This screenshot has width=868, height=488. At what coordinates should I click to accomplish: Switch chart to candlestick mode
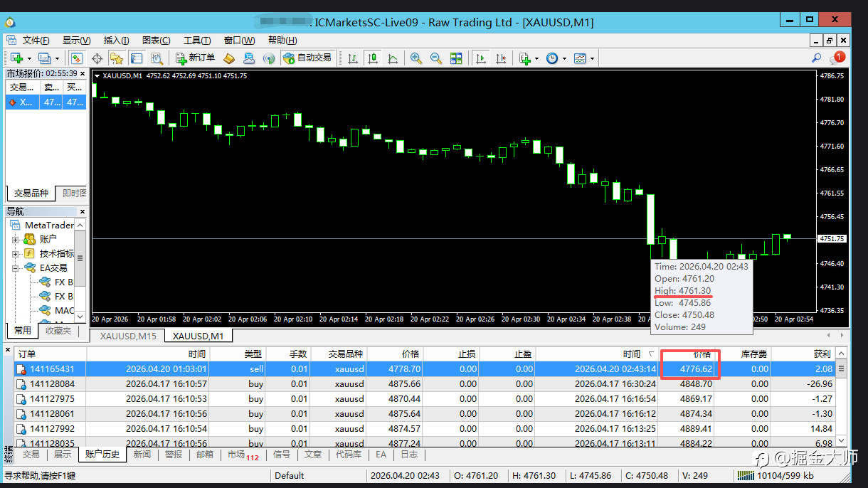372,58
